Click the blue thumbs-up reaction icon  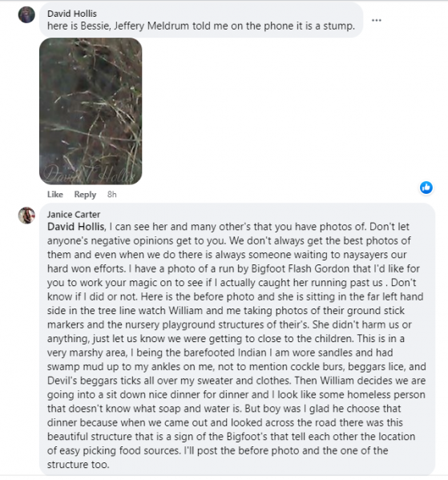[426, 188]
